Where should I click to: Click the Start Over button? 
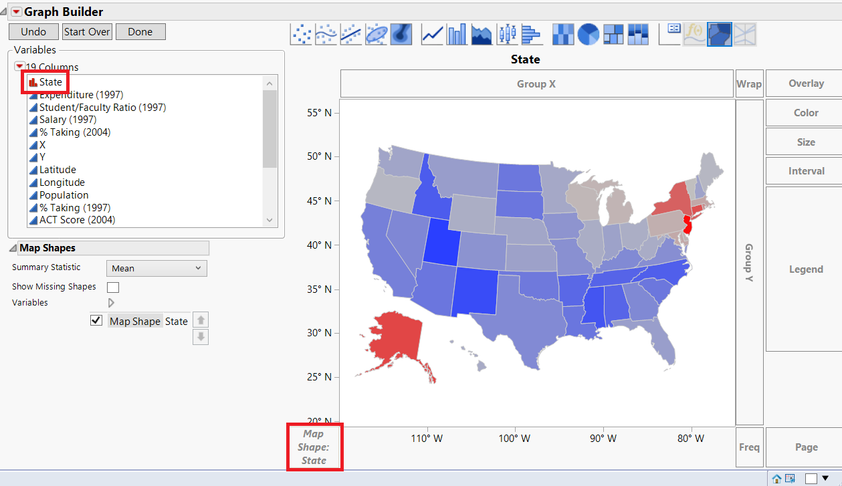87,32
